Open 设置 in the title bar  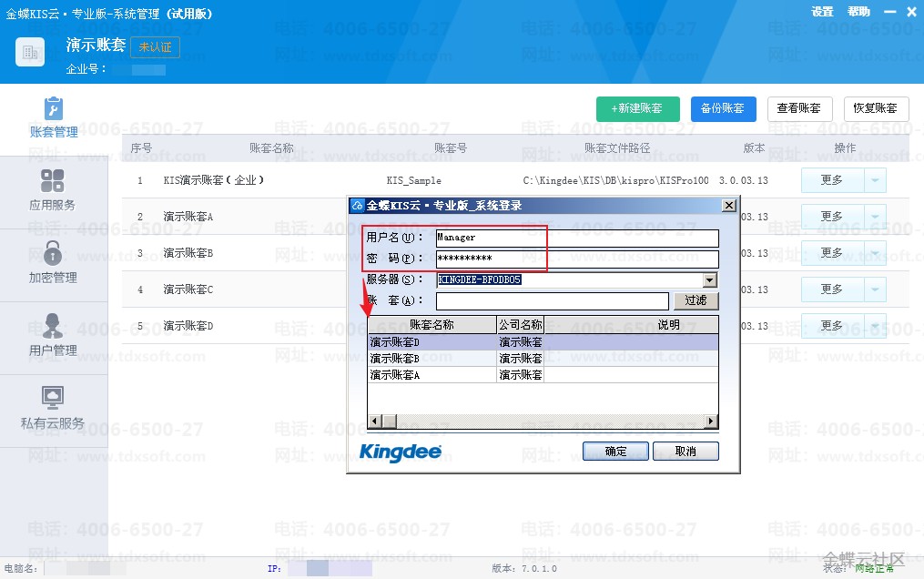click(822, 12)
